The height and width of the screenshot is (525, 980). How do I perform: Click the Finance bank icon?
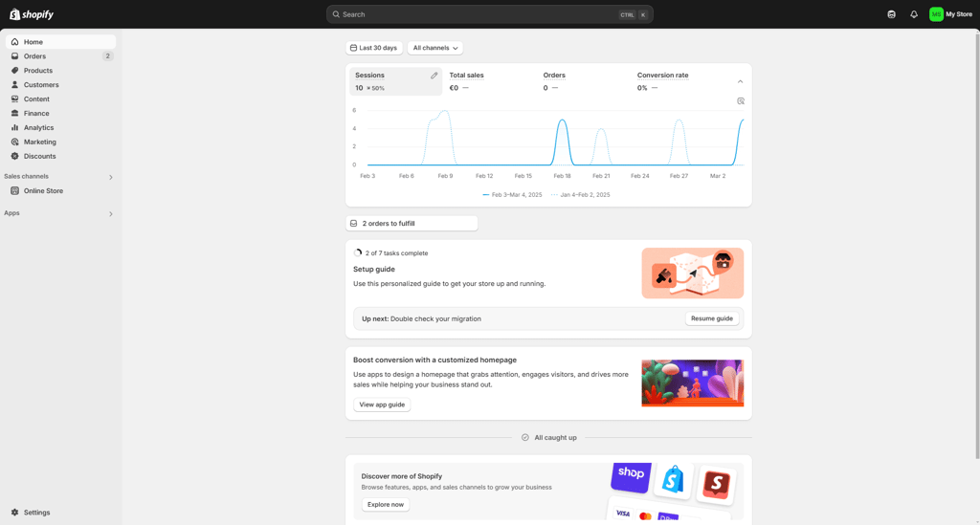pos(15,114)
